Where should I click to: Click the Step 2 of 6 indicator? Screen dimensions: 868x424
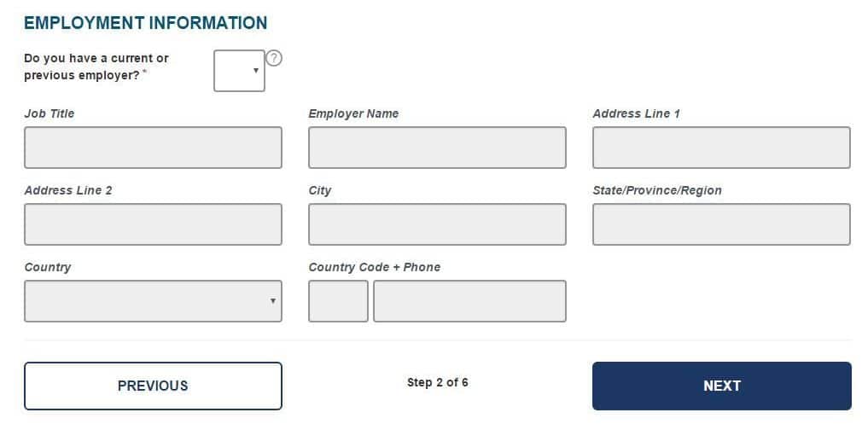pyautogui.click(x=437, y=382)
